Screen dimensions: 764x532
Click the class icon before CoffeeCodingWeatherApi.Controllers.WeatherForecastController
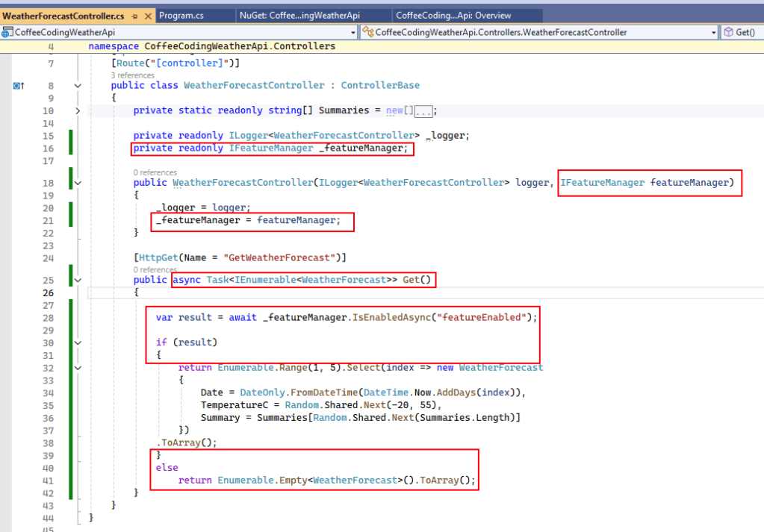point(367,32)
